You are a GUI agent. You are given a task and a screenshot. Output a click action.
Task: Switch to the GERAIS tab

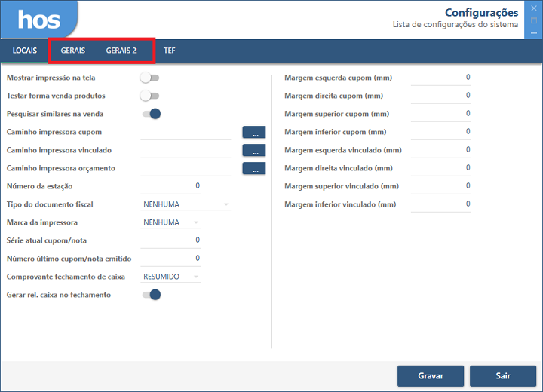point(73,51)
